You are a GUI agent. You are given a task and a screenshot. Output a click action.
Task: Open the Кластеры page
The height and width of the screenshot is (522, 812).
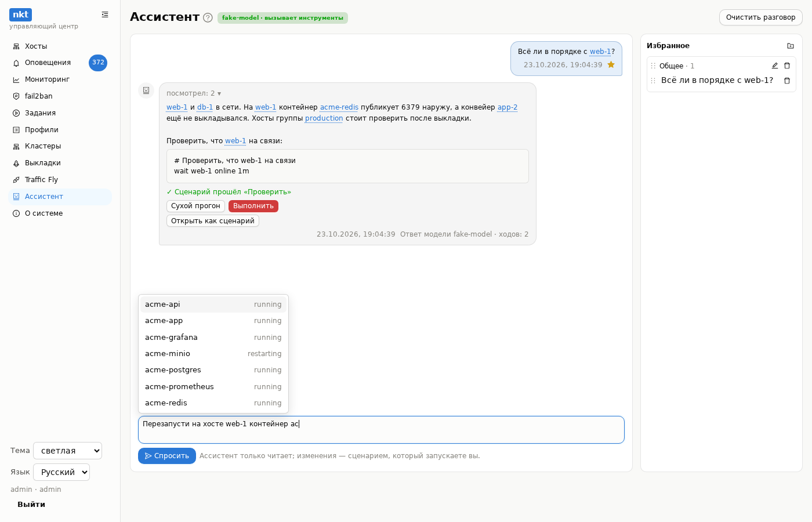[x=60, y=146]
